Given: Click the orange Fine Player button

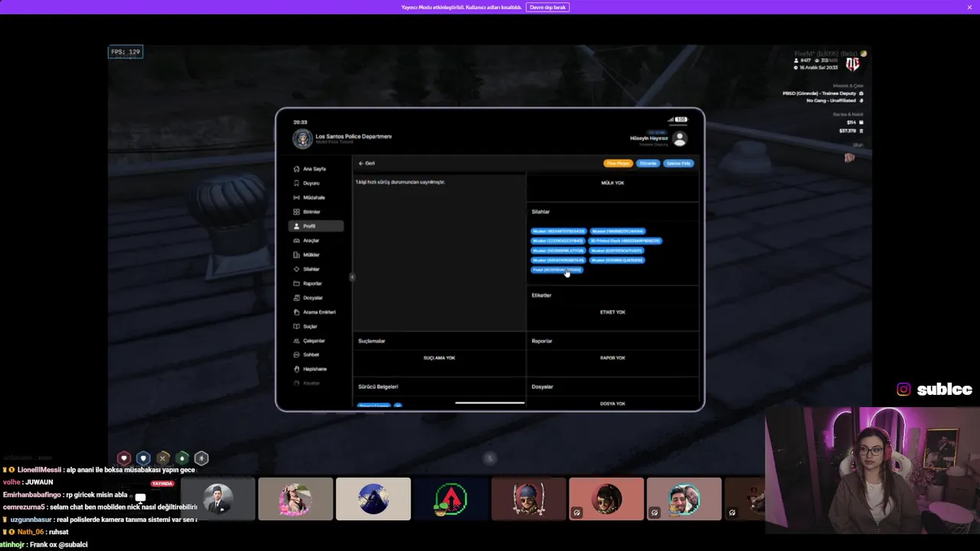Looking at the screenshot, I should (618, 163).
